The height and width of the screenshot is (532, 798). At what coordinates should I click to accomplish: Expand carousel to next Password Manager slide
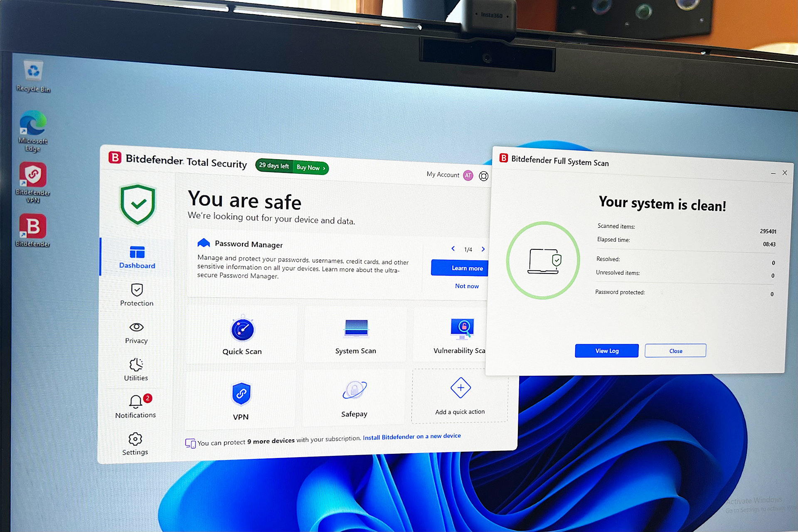point(485,249)
